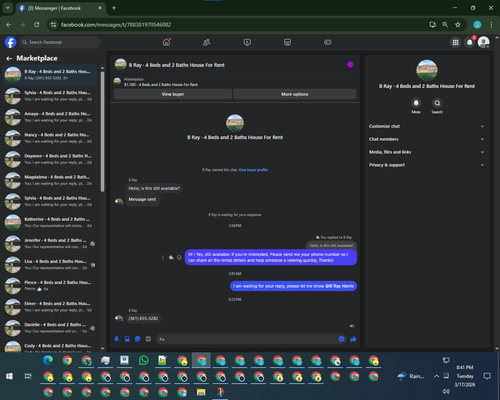Open the Elmer conversation in list
The height and width of the screenshot is (400, 500).
50,307
